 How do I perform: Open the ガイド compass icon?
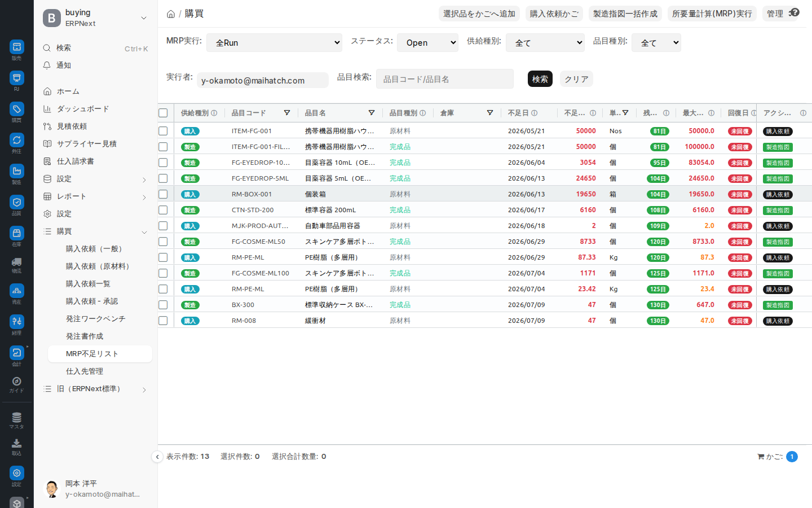pyautogui.click(x=16, y=381)
